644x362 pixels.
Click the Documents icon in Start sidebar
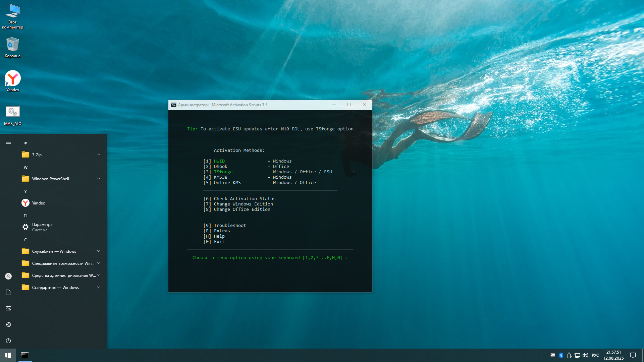(x=8, y=292)
